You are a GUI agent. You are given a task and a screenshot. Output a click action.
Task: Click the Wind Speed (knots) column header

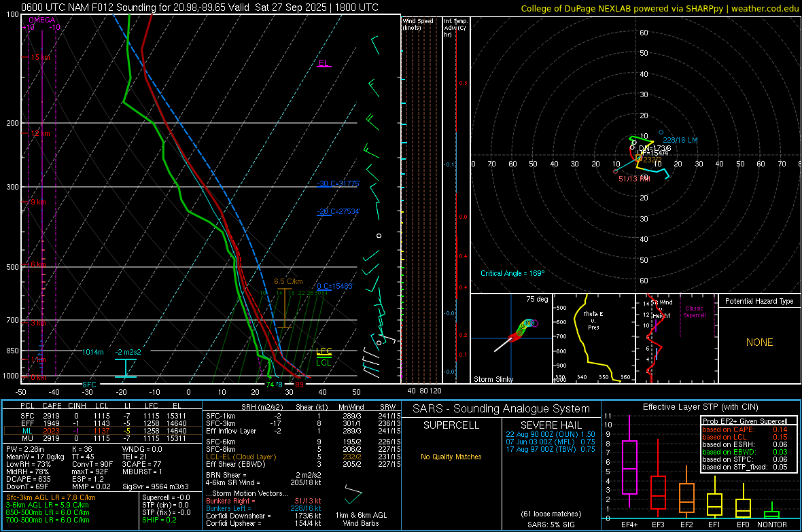(x=418, y=24)
